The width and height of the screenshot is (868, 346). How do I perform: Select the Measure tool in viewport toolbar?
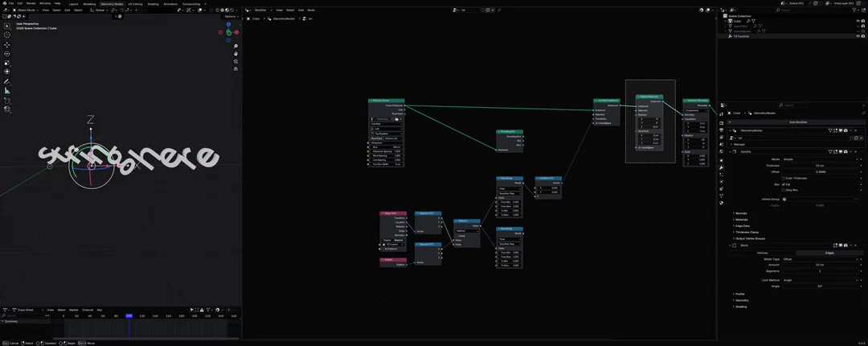tap(7, 90)
